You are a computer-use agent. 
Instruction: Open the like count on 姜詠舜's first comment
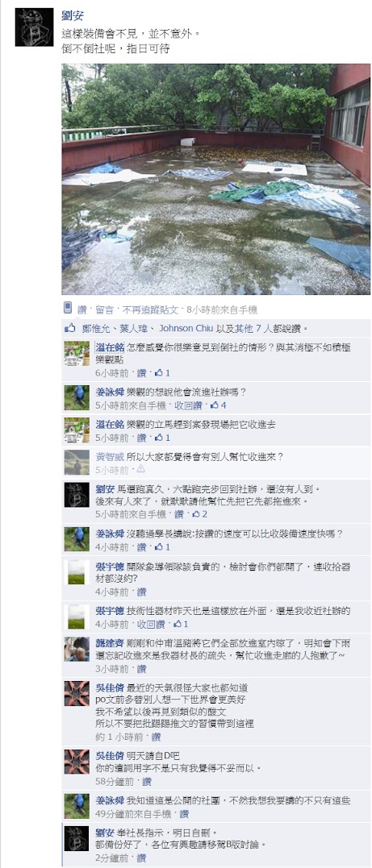tap(219, 405)
